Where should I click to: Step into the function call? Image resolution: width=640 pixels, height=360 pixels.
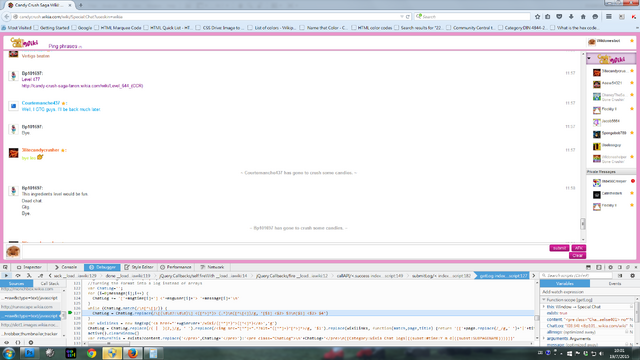pyautogui.click(x=29, y=276)
